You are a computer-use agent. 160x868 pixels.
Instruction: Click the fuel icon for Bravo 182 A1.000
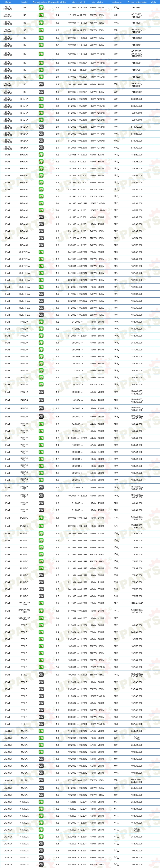(41, 203)
